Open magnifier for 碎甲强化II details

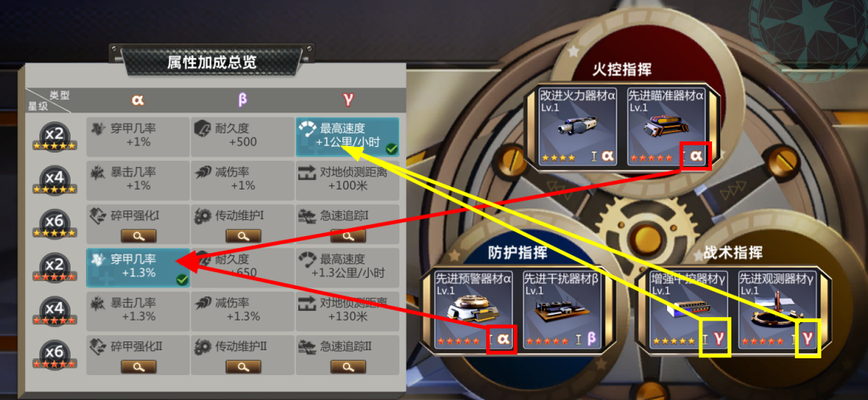click(x=138, y=366)
